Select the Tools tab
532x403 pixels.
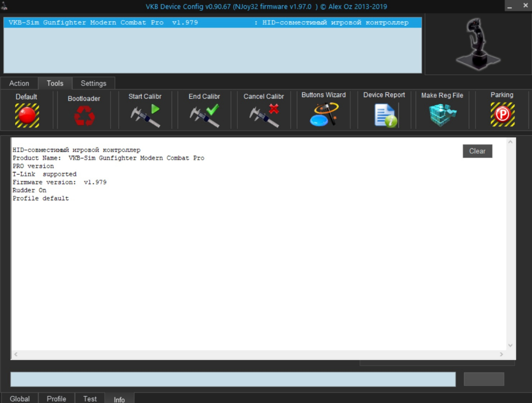[x=55, y=83]
